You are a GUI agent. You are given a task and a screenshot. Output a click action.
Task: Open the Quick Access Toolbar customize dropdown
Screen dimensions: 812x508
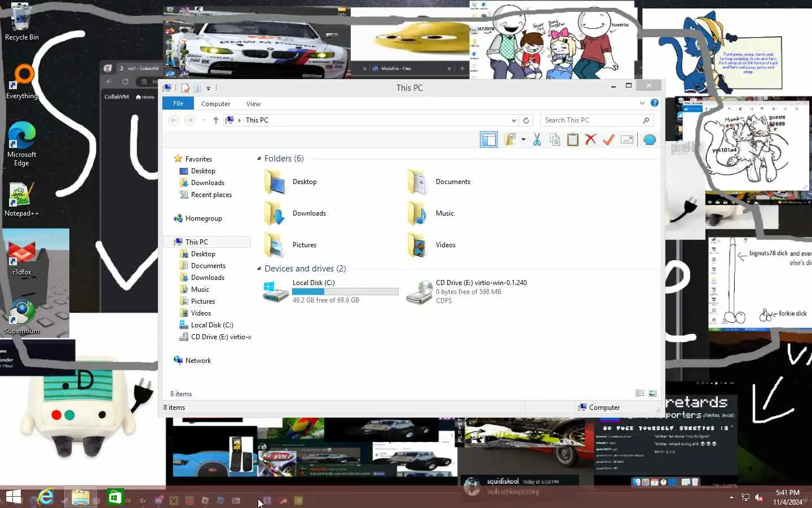pos(208,88)
